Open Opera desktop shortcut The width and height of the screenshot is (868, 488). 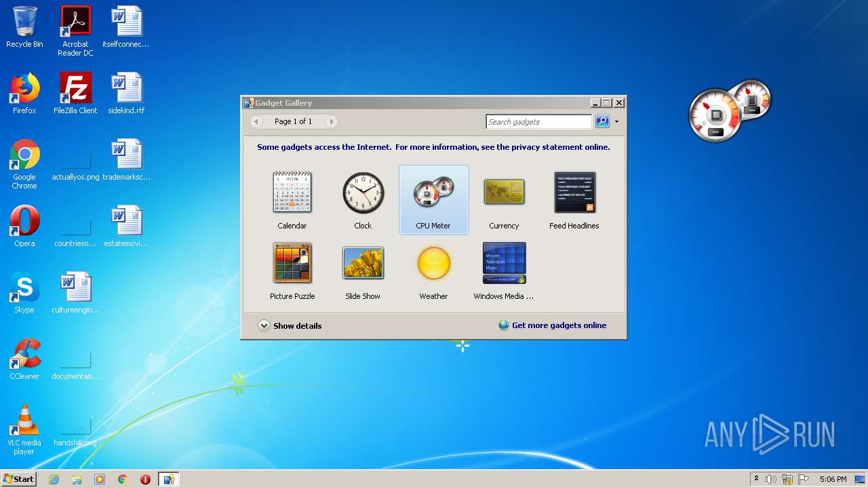pos(24,226)
